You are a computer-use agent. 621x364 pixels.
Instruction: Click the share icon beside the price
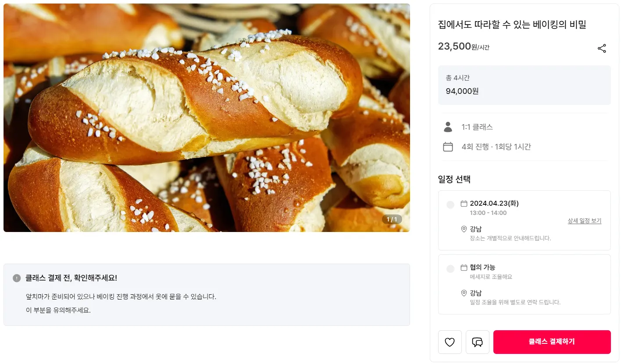[602, 48]
